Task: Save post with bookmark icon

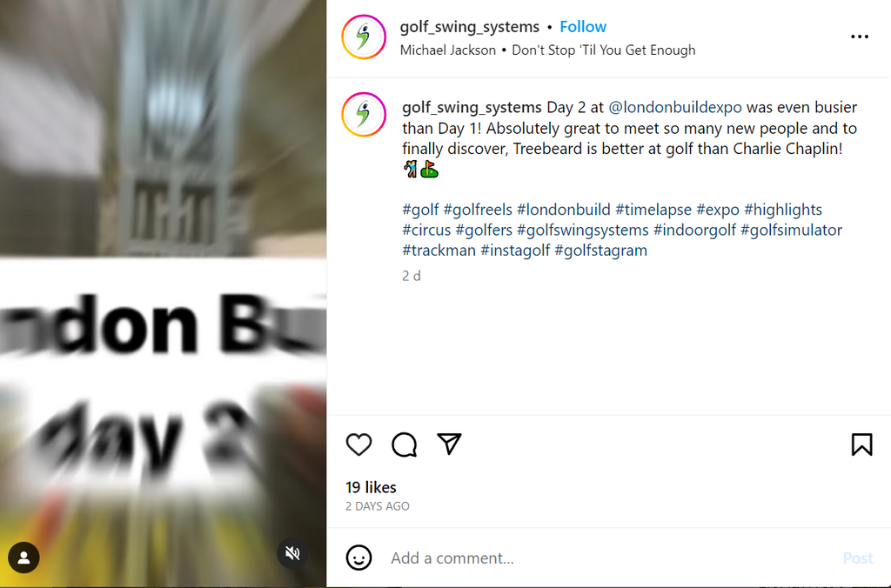Action: [x=861, y=444]
